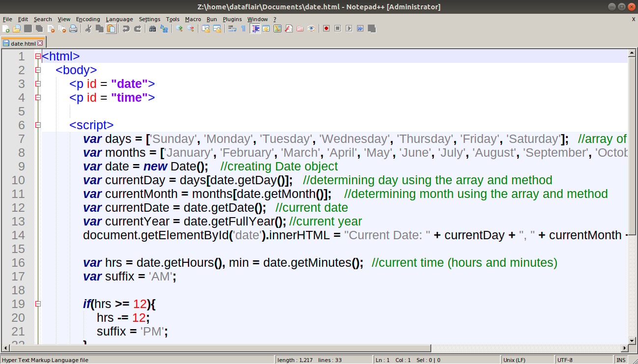Click the X button right of menu bar
Viewport: 638px width, 364px height.
point(633,19)
